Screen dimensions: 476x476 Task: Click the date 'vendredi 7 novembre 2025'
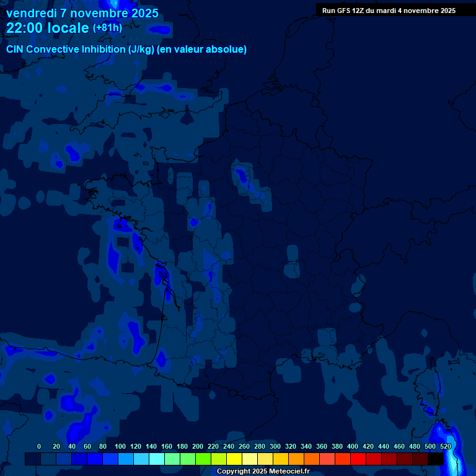82,13
